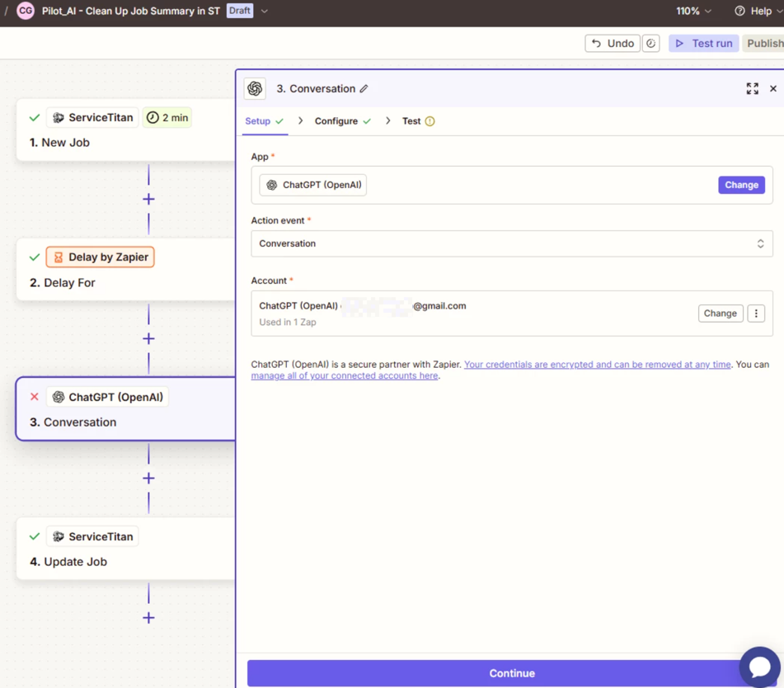Click the ChatGPT logo in Conversation panel header
The image size is (784, 688).
coord(255,88)
